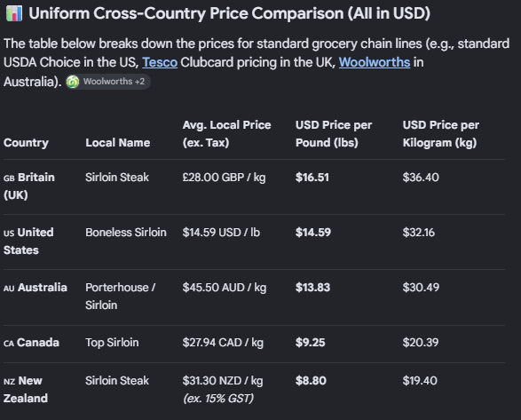The width and height of the screenshot is (521, 420).
Task: Open the Tesco link
Action: (160, 62)
